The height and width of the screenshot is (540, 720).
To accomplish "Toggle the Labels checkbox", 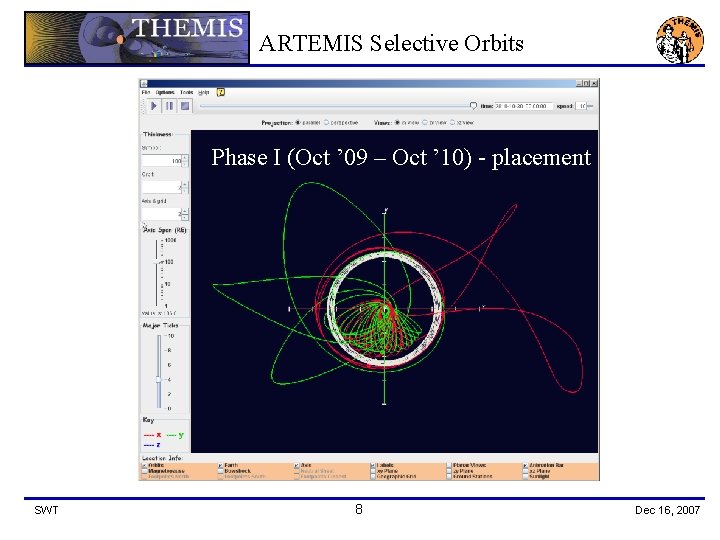I will coord(373,466).
